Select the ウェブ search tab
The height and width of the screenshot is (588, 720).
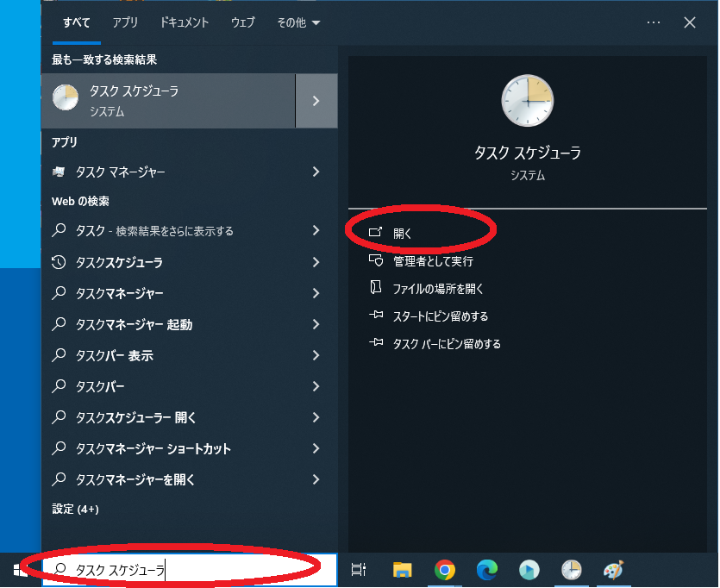click(242, 23)
